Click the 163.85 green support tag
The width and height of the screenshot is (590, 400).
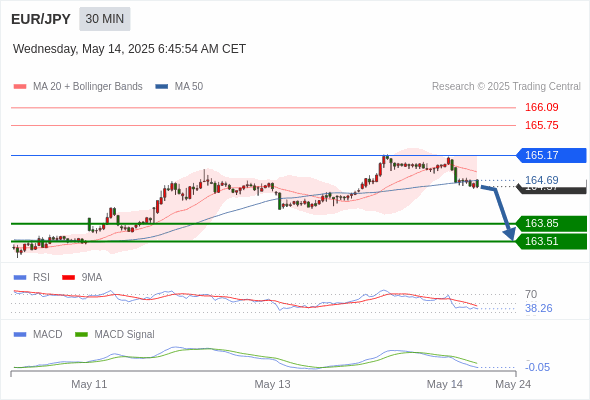[x=551, y=224]
